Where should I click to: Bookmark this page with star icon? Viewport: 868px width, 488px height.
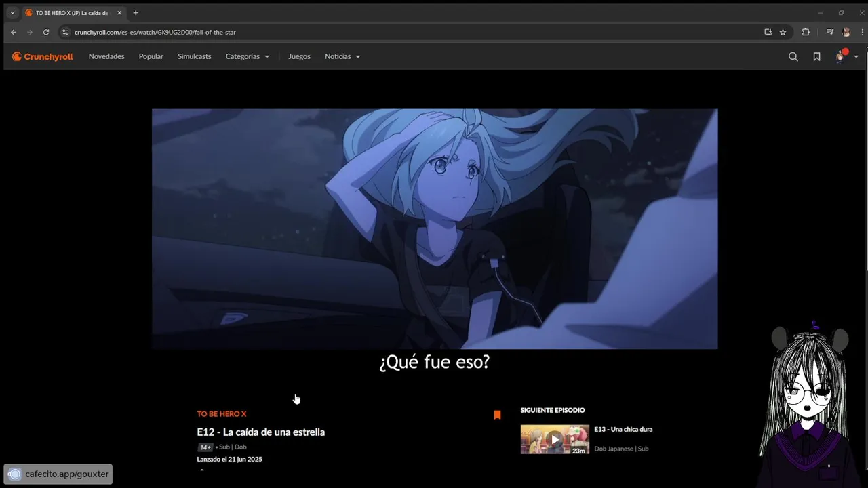point(783,32)
